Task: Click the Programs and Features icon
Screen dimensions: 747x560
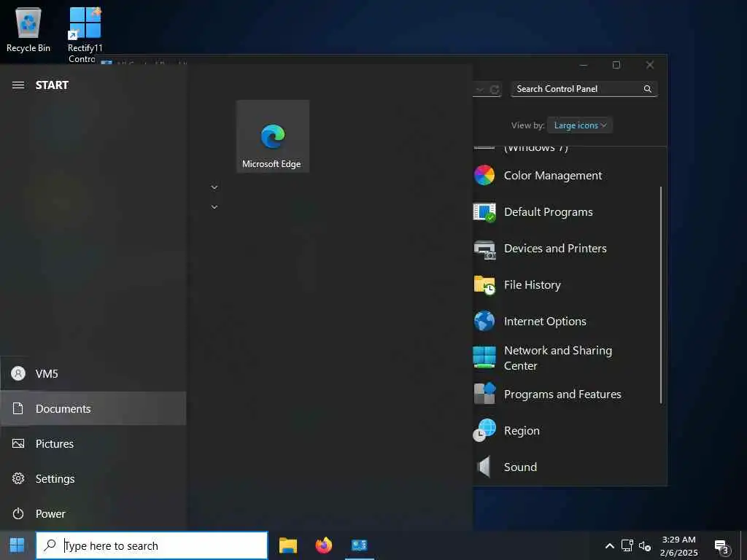Action: click(484, 394)
